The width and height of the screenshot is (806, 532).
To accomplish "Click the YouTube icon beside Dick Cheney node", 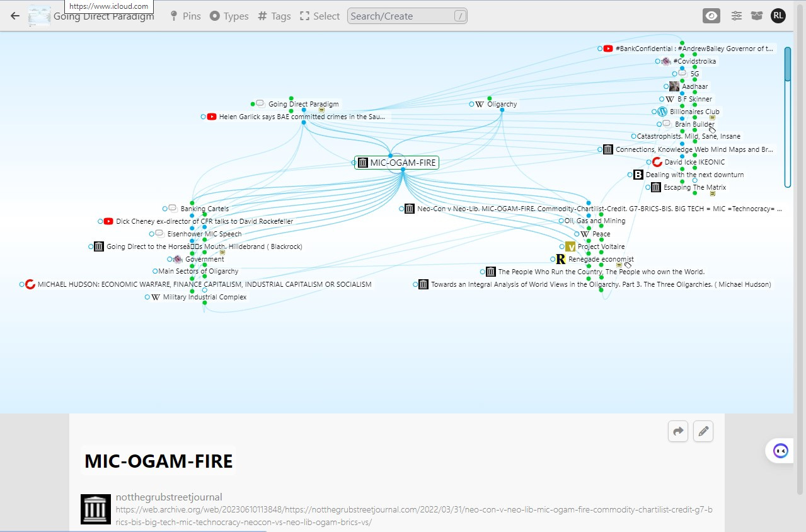I will [x=108, y=221].
